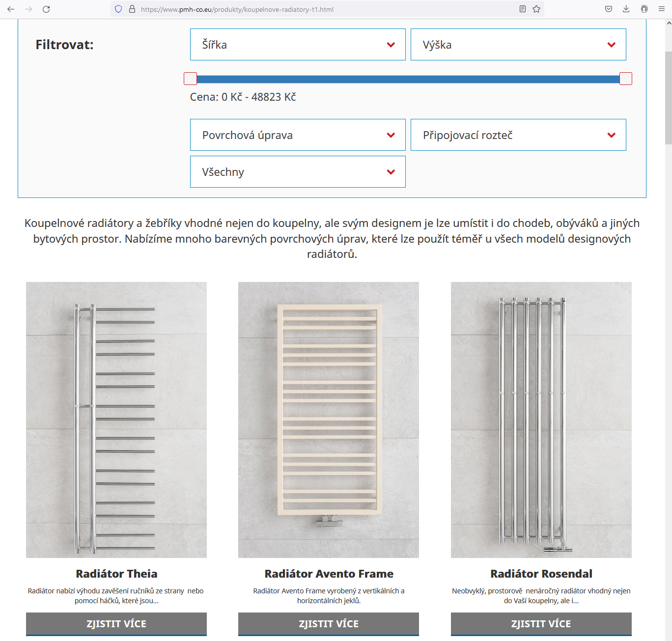Open the Radiátor Avento Frame product image
The height and width of the screenshot is (641, 672).
[x=329, y=419]
